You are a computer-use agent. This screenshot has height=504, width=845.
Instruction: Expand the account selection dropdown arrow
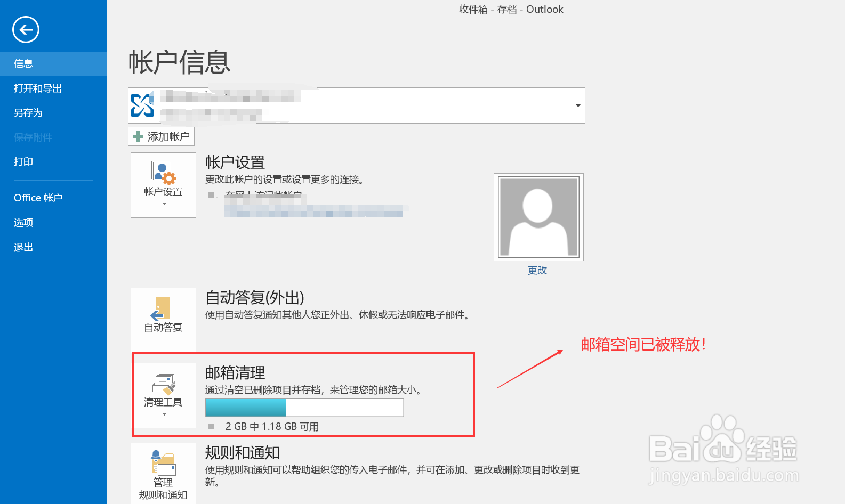pos(578,105)
